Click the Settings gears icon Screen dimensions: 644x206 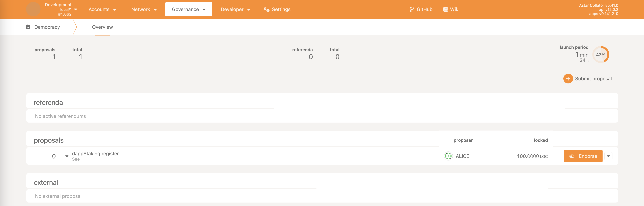tap(266, 9)
